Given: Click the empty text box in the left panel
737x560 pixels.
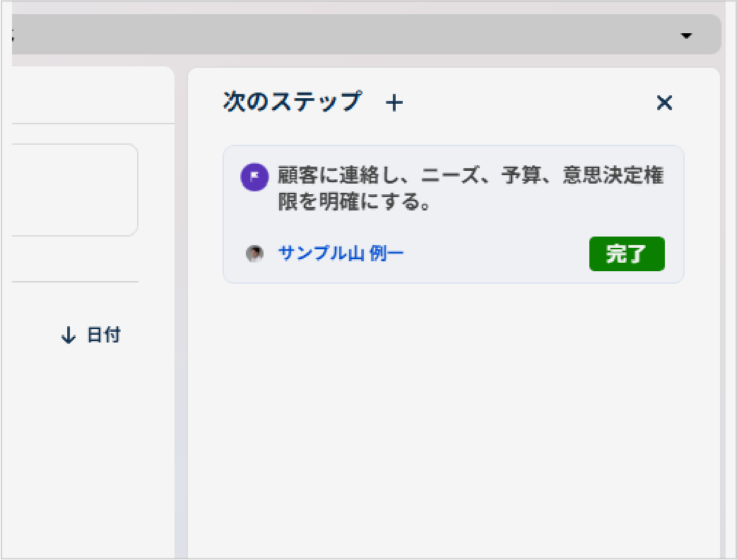Looking at the screenshot, I should 71,190.
